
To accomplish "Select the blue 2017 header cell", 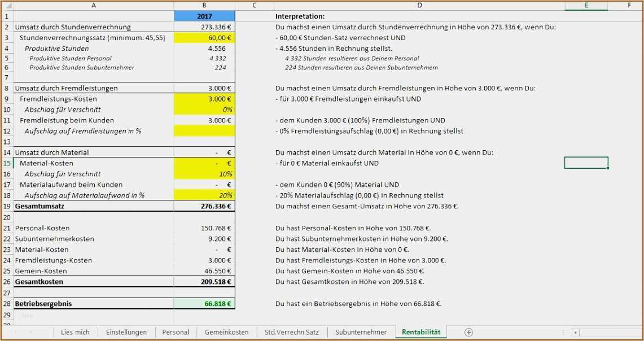I will coord(204,16).
